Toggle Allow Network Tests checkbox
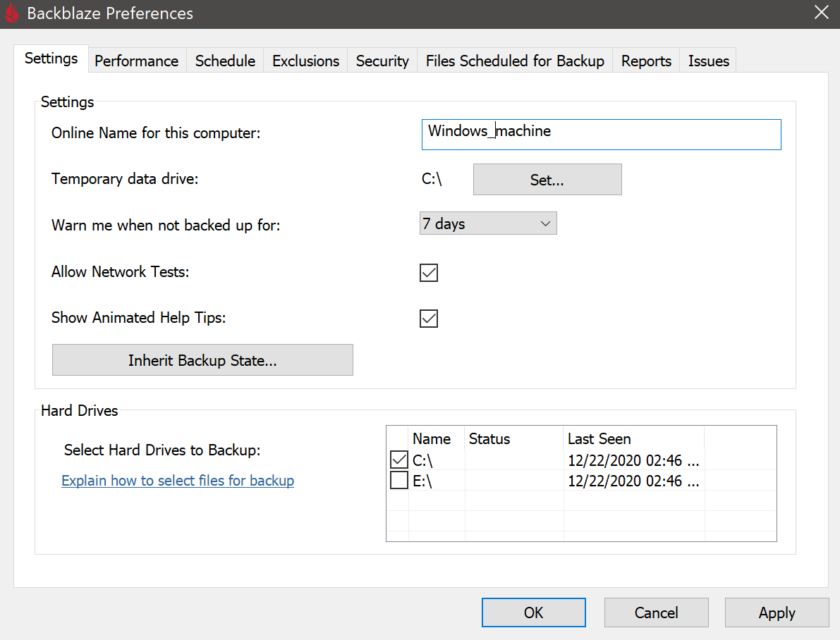Viewport: 840px width, 640px height. pos(429,273)
